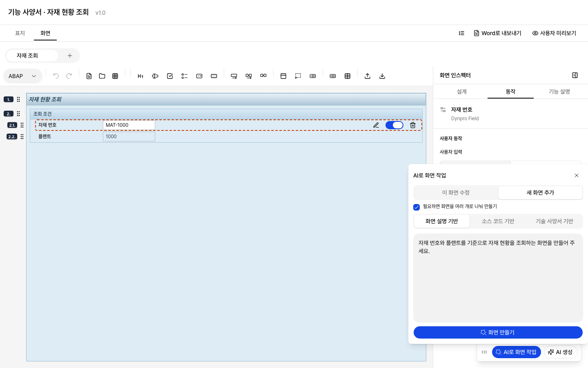
Task: Open 사용자 미리보기
Action: [554, 33]
